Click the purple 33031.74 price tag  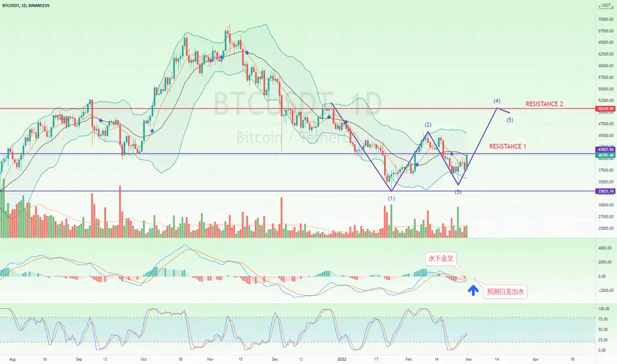pos(606,192)
